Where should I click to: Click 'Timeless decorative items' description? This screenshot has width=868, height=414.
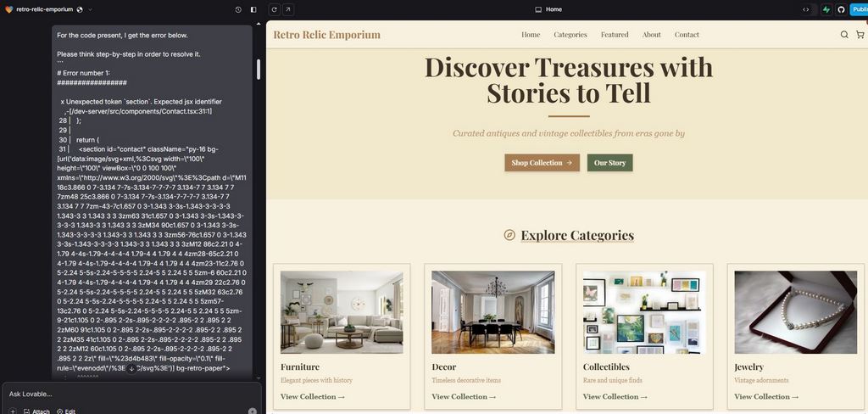click(466, 380)
